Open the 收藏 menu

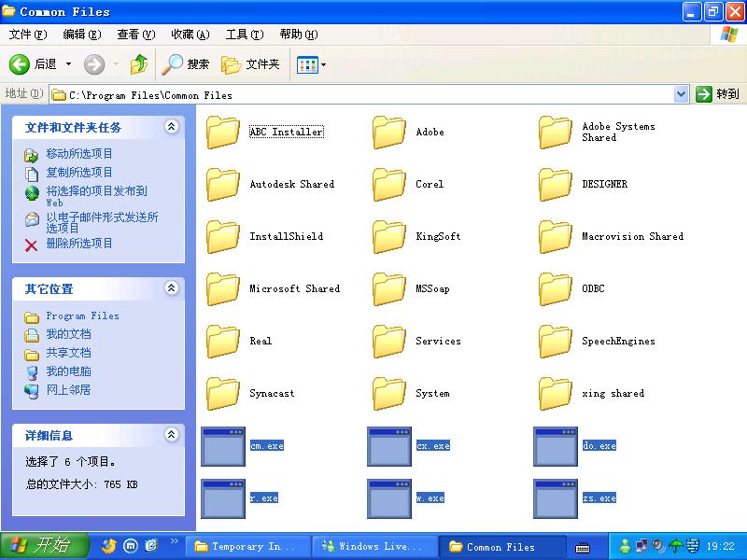(x=190, y=35)
